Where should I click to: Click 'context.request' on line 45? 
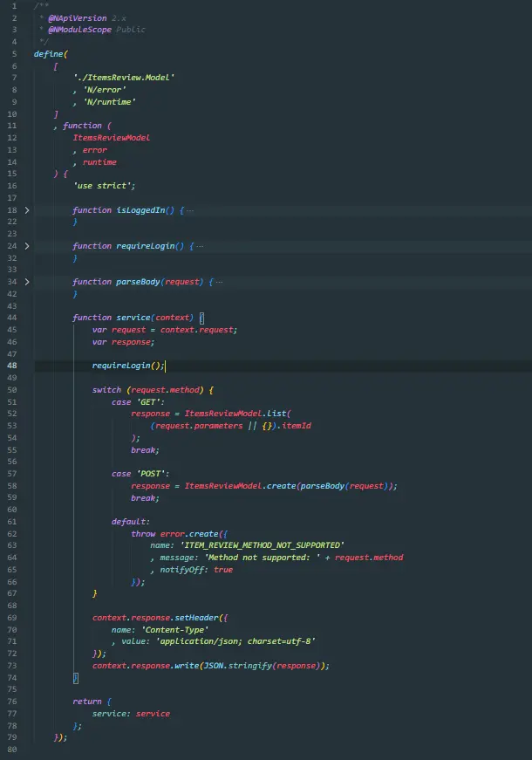[197, 330]
